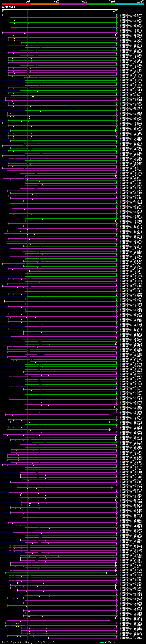This screenshot has width=146, height=644.
Task: Select the UniRef100_B7SWJ6 label
Action: click(131, 143)
